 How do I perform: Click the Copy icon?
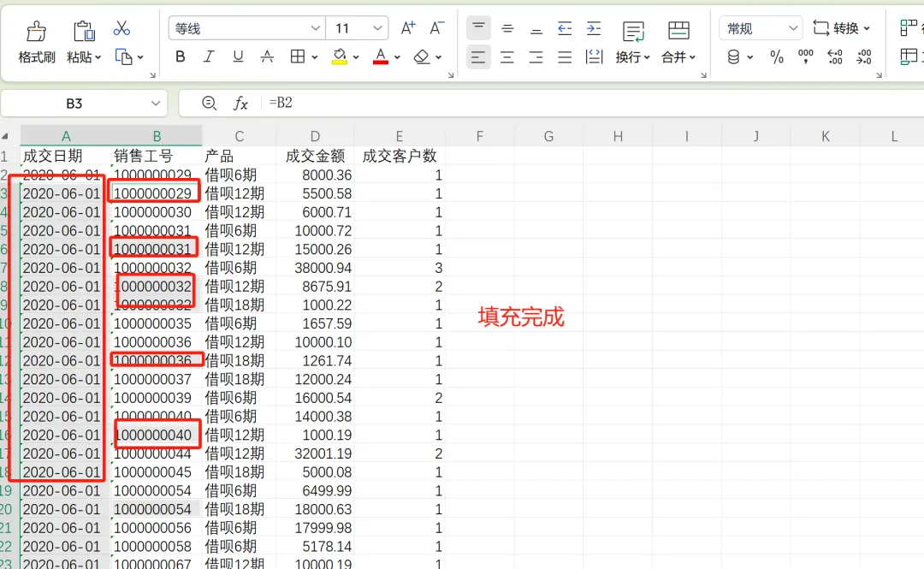pyautogui.click(x=124, y=57)
